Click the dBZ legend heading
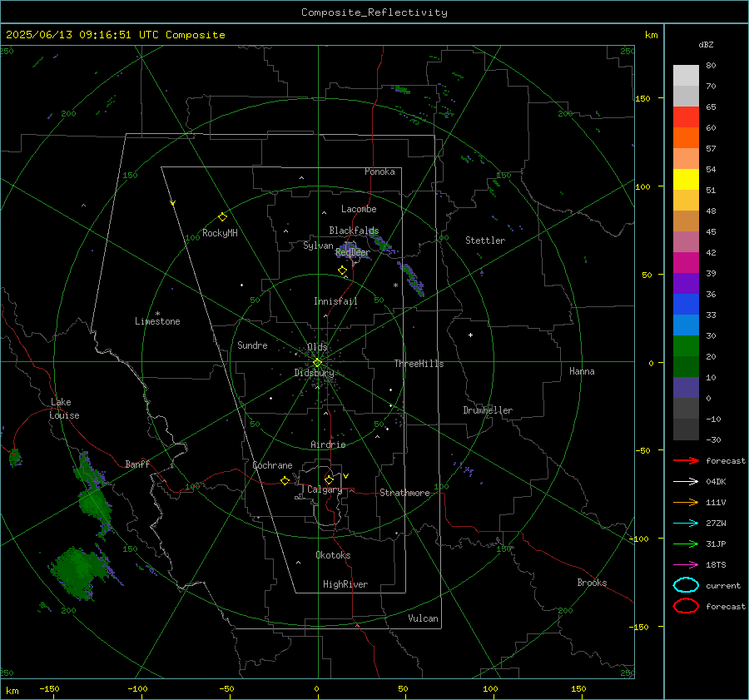Screen dimensions: 749x700 [706, 44]
